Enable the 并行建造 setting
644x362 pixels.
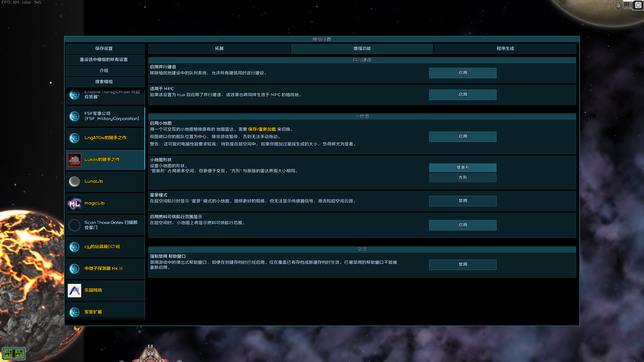(463, 73)
